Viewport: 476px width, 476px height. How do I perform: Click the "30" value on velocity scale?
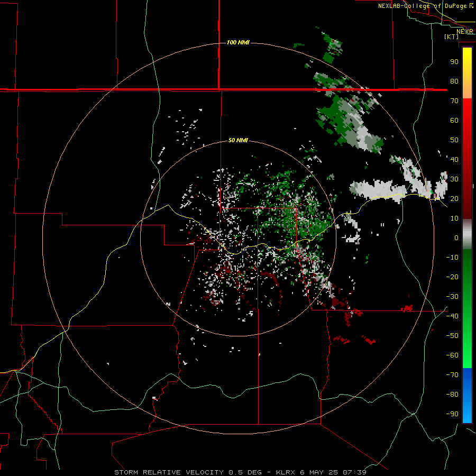[x=454, y=179]
